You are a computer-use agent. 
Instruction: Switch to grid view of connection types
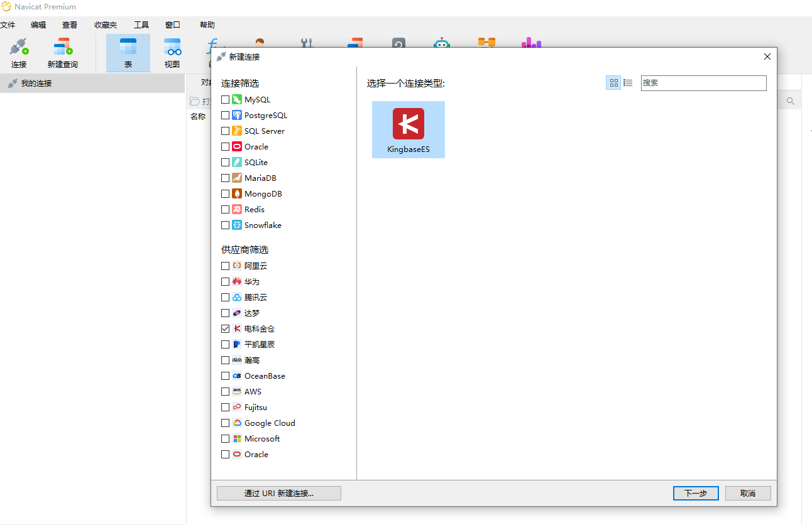(614, 83)
